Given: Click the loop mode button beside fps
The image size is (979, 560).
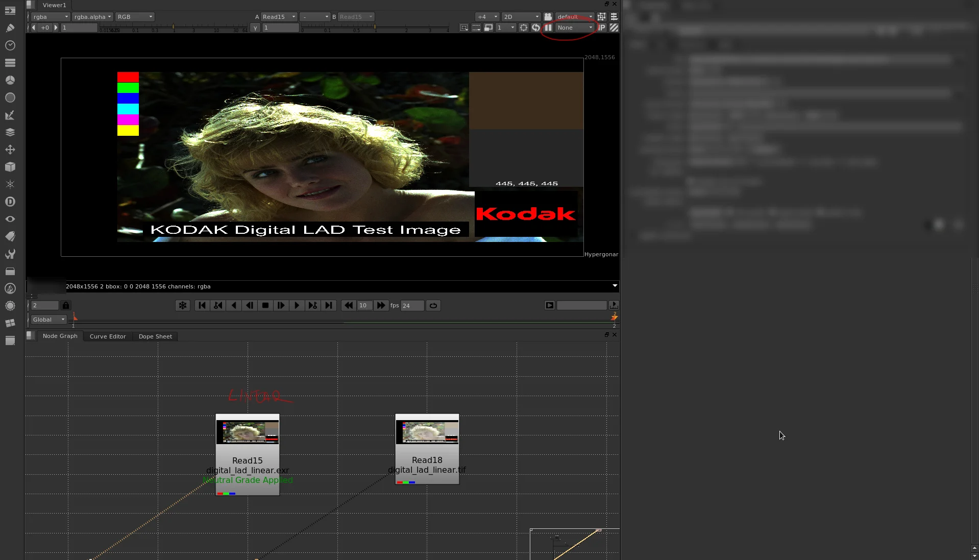Looking at the screenshot, I should tap(433, 305).
